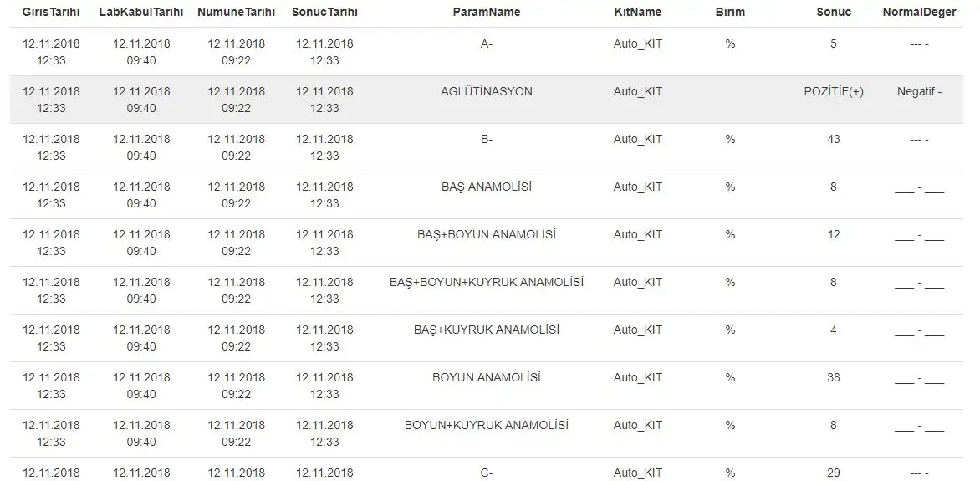Click the GirisTarihi column header

(51, 13)
